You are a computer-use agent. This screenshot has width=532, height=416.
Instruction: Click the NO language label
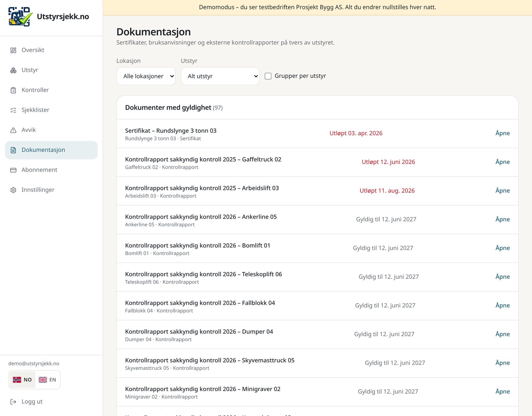point(28,380)
